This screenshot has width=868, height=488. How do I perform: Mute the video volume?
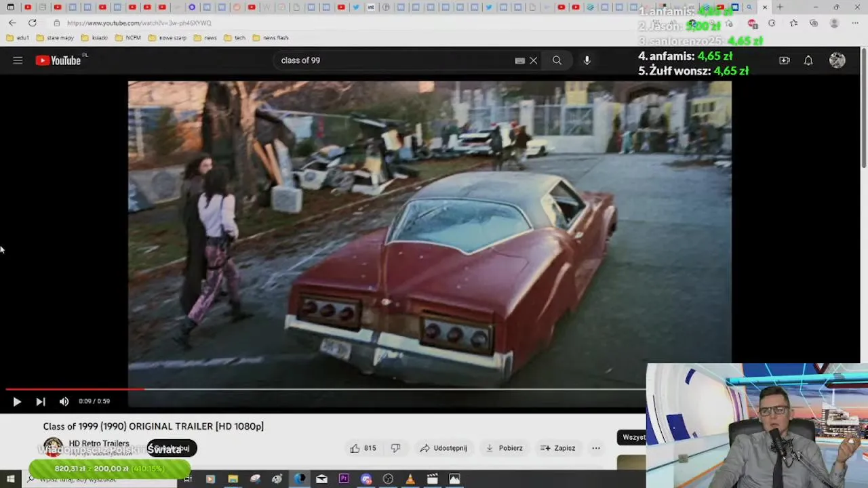pyautogui.click(x=64, y=401)
